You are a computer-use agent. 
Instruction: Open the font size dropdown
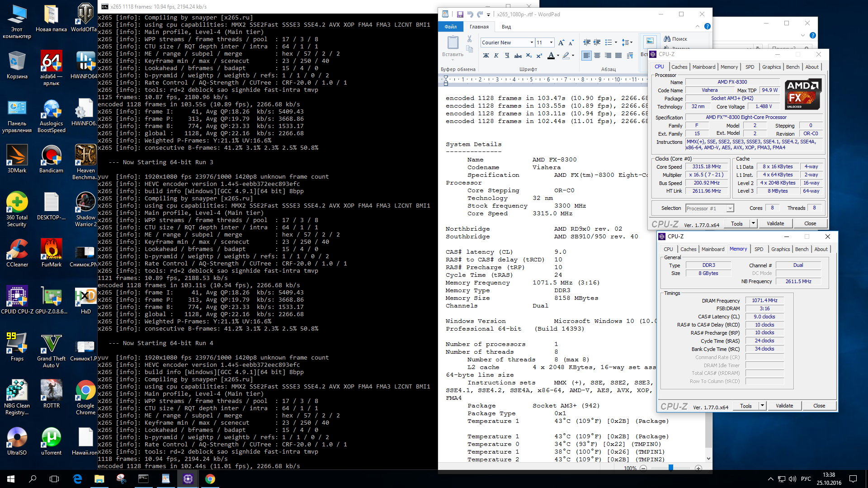pos(551,43)
